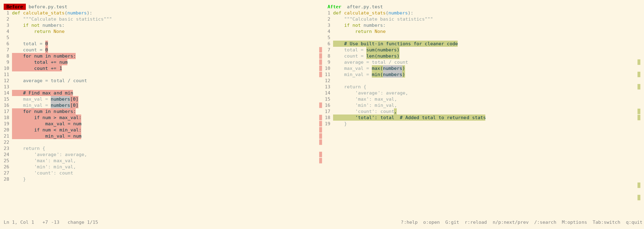Click "'count': count" in Before pane

pyautogui.click(x=54, y=173)
